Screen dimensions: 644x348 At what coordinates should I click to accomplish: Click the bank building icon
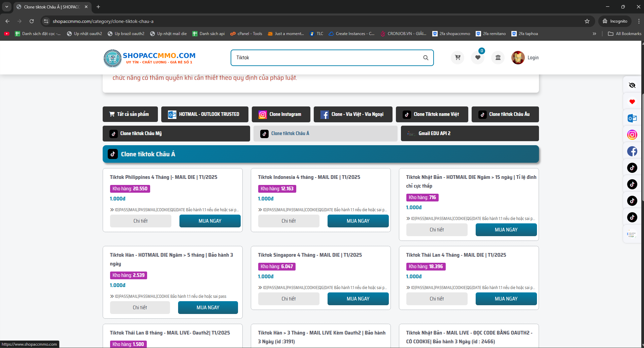click(x=498, y=58)
